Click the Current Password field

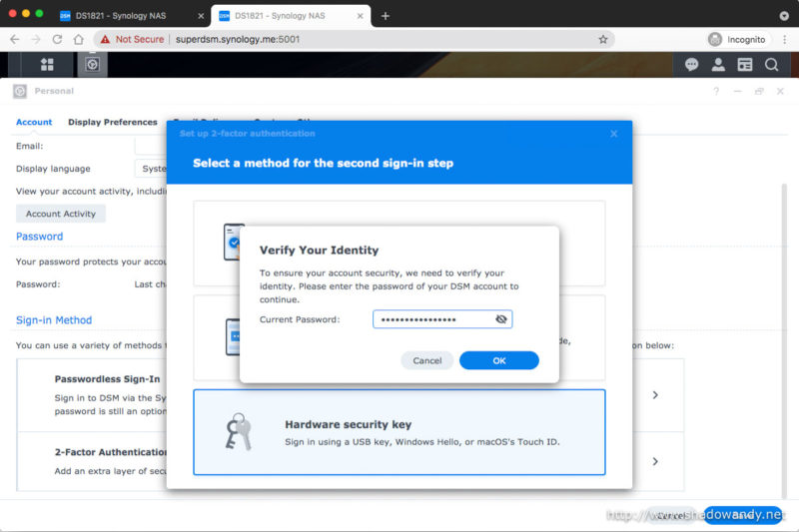[x=442, y=319]
